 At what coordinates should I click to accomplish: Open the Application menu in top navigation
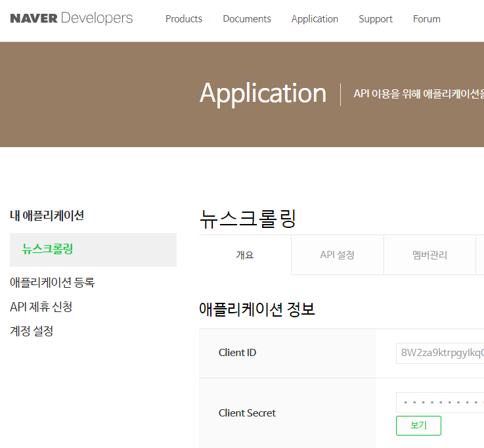click(x=315, y=19)
